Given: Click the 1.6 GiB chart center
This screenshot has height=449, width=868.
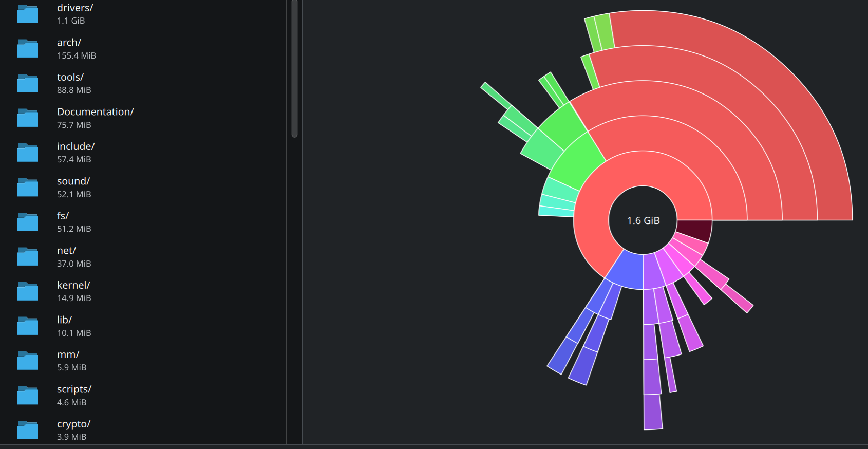Looking at the screenshot, I should click(x=643, y=220).
